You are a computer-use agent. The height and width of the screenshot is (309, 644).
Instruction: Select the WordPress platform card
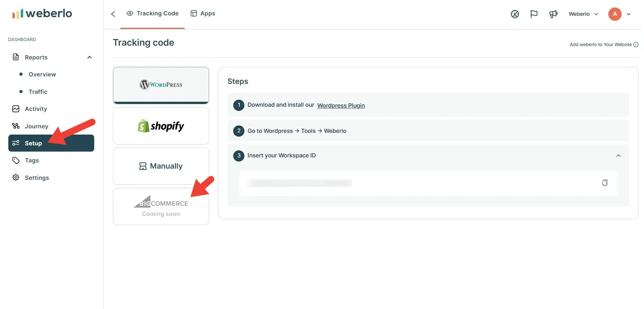coord(161,85)
